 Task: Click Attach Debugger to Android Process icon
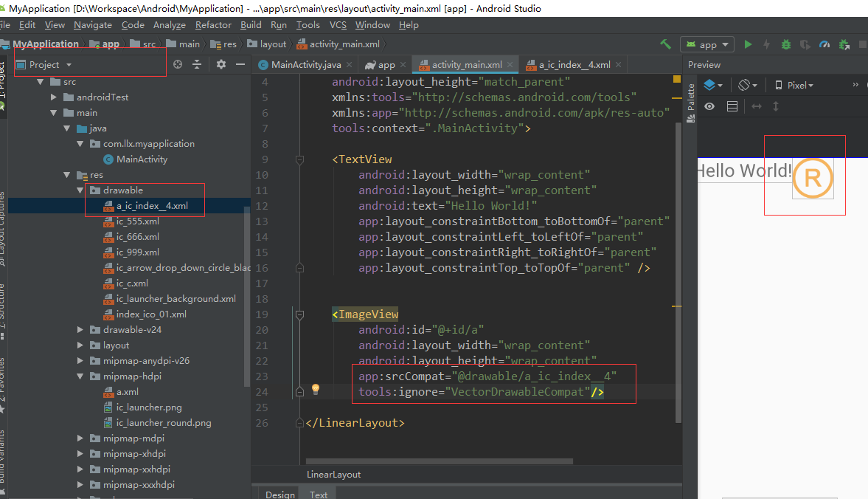(844, 44)
